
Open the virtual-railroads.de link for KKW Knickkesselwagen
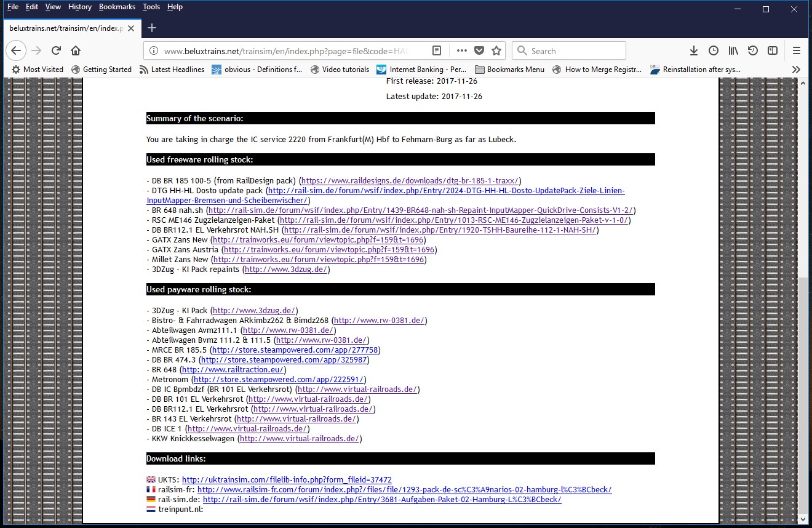[x=300, y=439]
